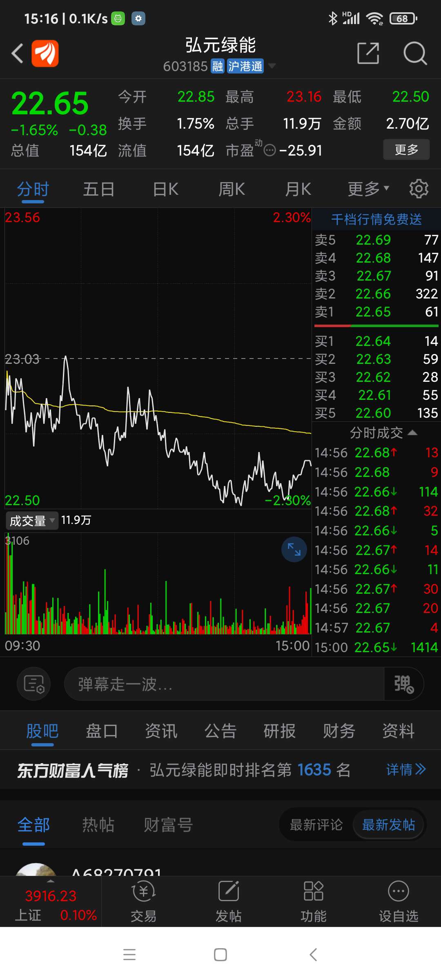Open the 公告 tab

tap(220, 731)
